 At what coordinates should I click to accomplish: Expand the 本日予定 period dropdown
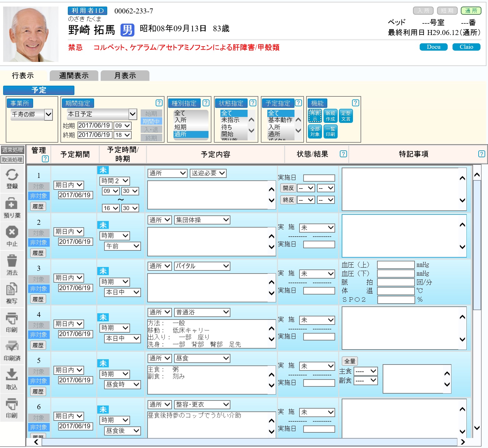click(x=102, y=114)
